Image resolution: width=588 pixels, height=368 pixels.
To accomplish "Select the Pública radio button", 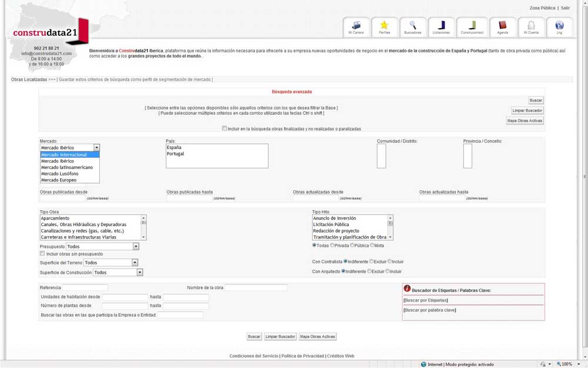I will tap(352, 245).
